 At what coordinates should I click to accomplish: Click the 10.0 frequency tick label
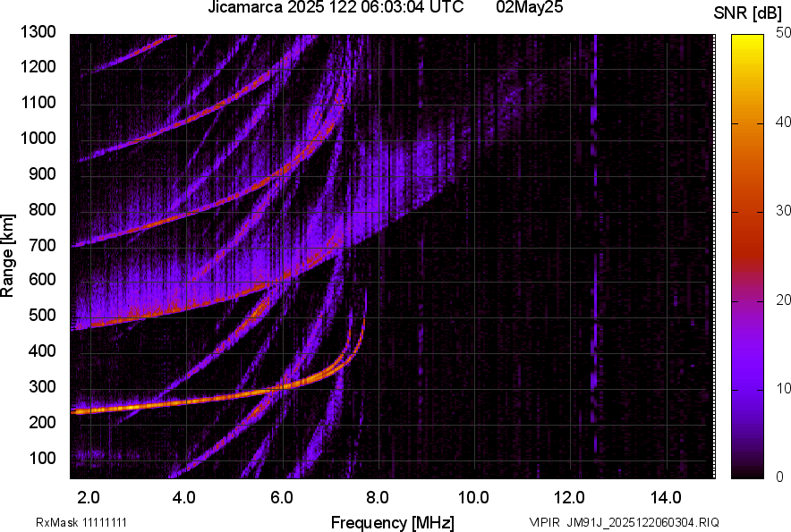coord(473,498)
